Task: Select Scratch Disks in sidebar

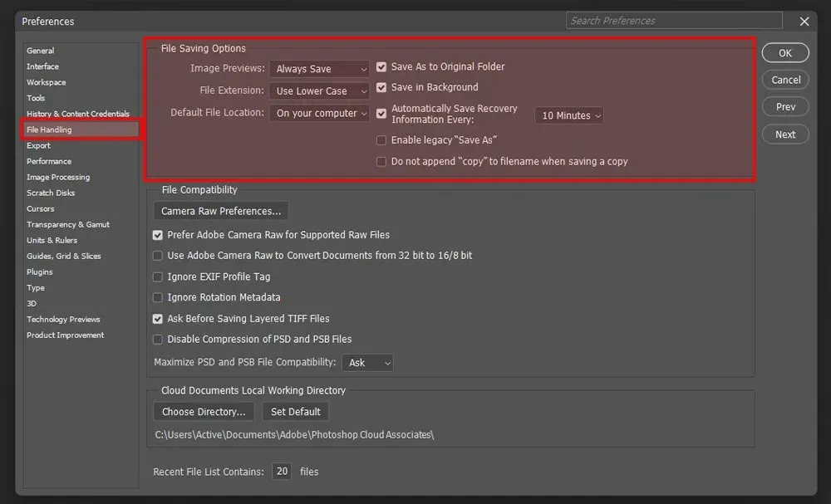Action: pos(51,193)
